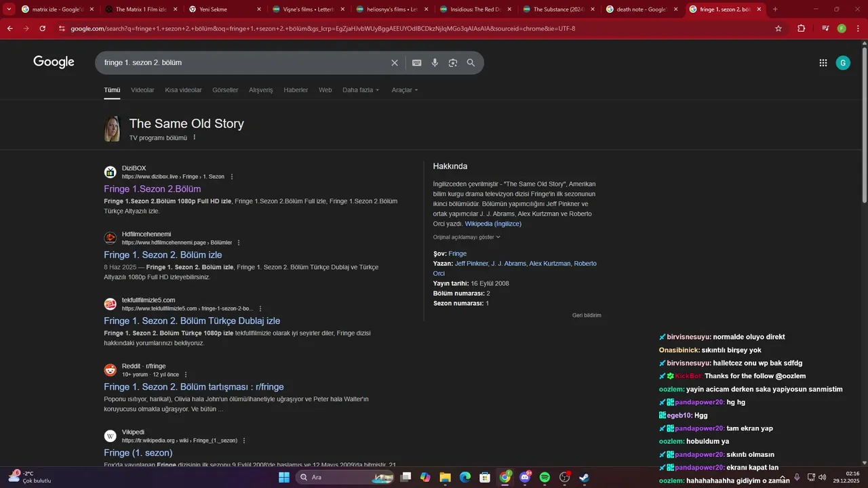Screen dimensions: 868x488
Task: Open more options for Hdfilmcehennemi result
Action: click(239, 243)
